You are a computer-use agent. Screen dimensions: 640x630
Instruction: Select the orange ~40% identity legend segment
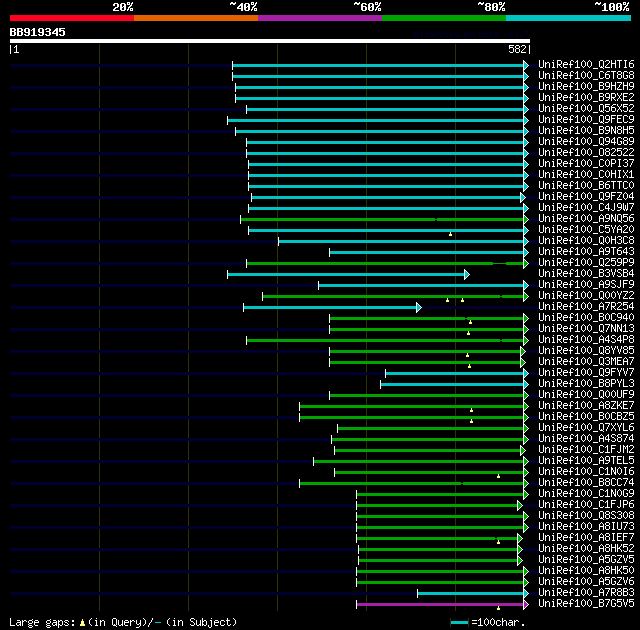coord(196,18)
